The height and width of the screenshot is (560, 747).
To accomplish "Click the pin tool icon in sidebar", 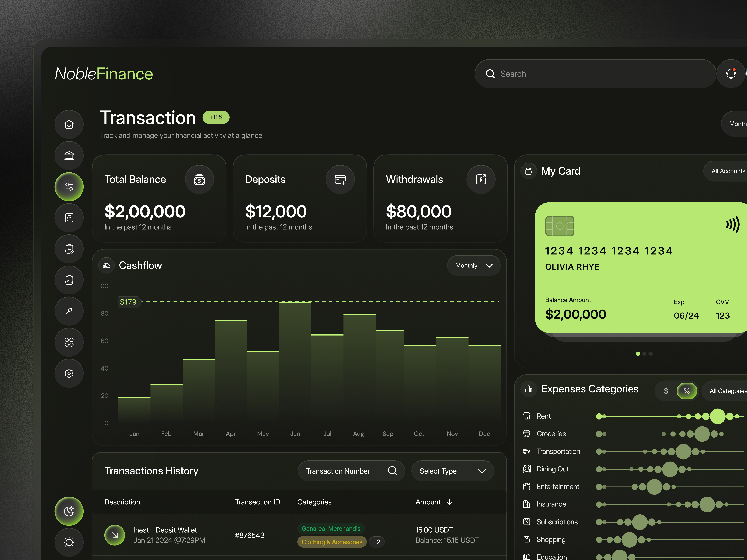I will point(69,311).
